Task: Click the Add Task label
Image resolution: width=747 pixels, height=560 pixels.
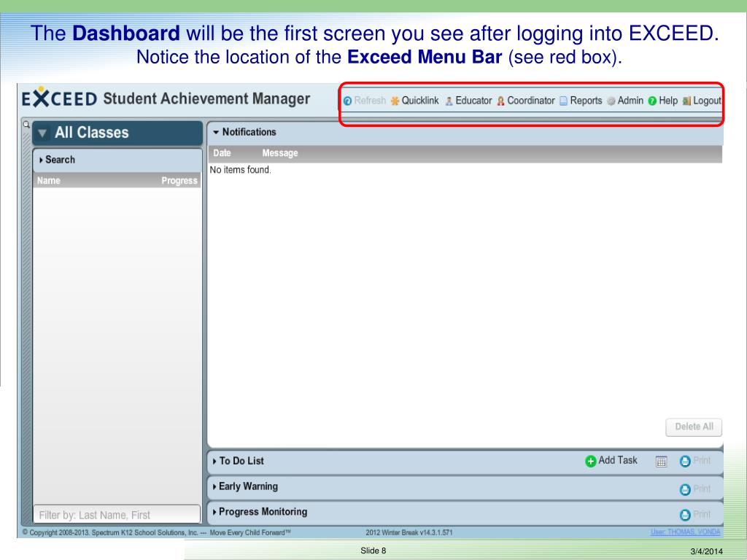Action: pos(617,461)
